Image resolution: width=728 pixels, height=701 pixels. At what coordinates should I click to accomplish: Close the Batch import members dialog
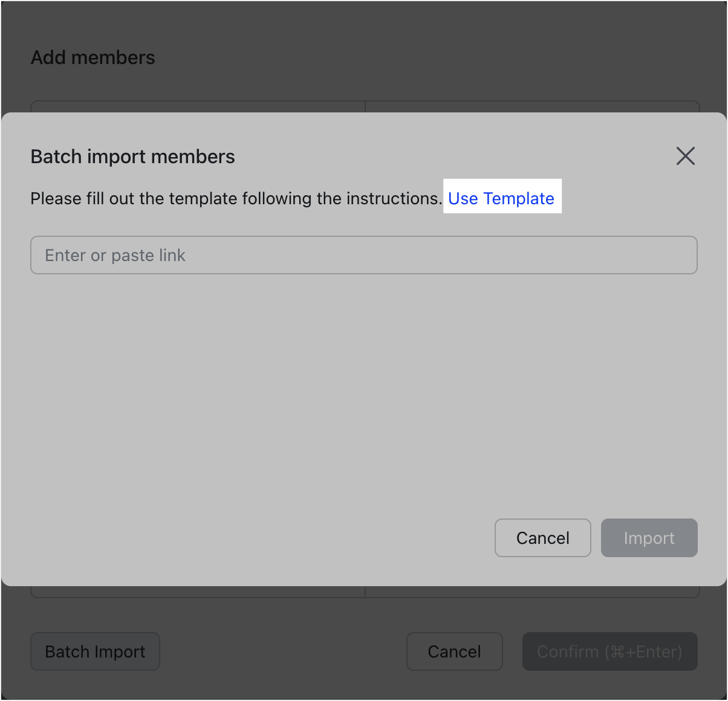point(685,156)
